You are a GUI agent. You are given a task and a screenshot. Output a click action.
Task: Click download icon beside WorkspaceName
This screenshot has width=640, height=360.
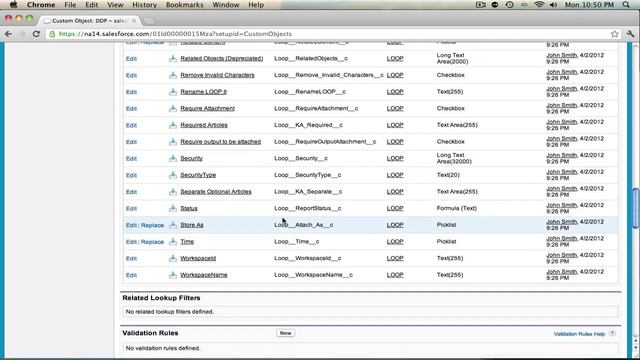click(173, 275)
